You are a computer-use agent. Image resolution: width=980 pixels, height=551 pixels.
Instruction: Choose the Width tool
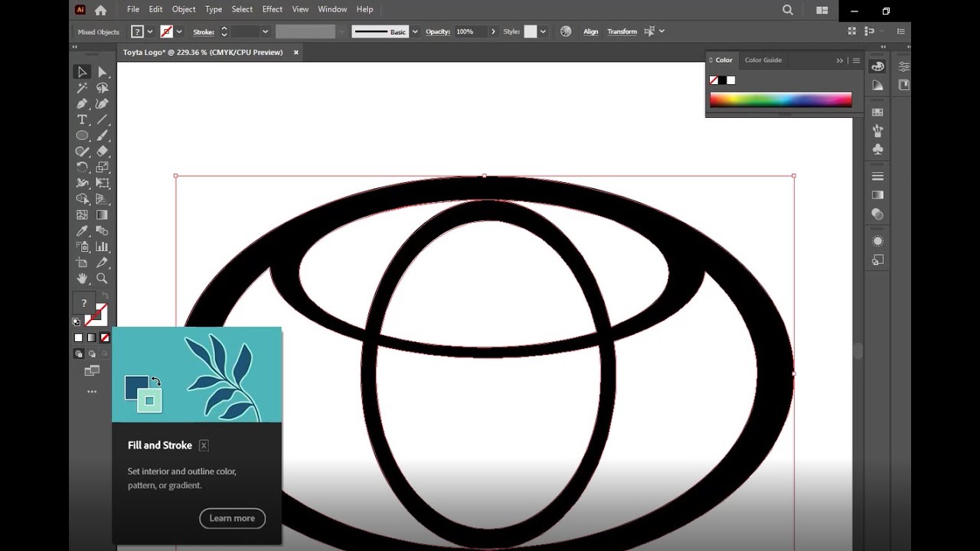(82, 183)
